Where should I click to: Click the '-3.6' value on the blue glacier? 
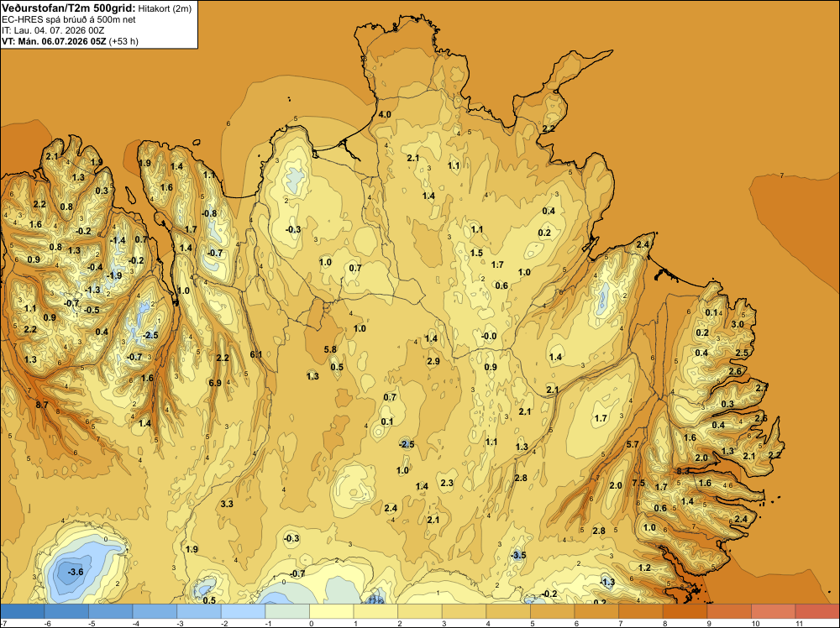(76, 572)
